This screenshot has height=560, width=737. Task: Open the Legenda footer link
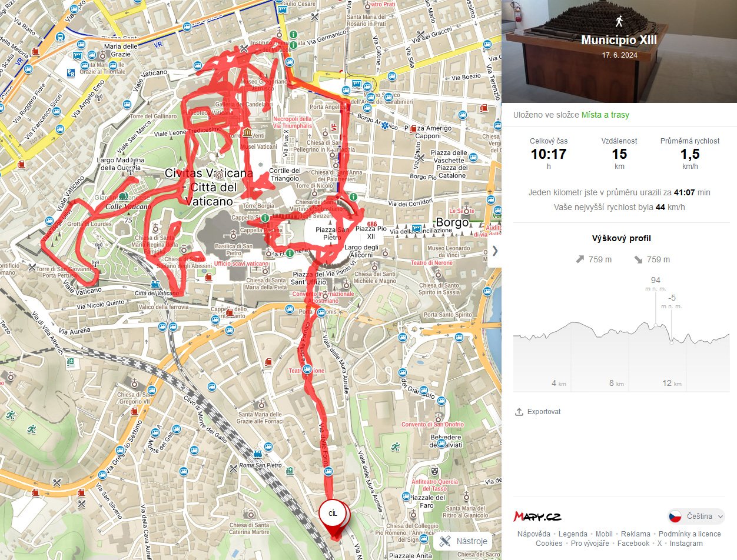pos(573,534)
